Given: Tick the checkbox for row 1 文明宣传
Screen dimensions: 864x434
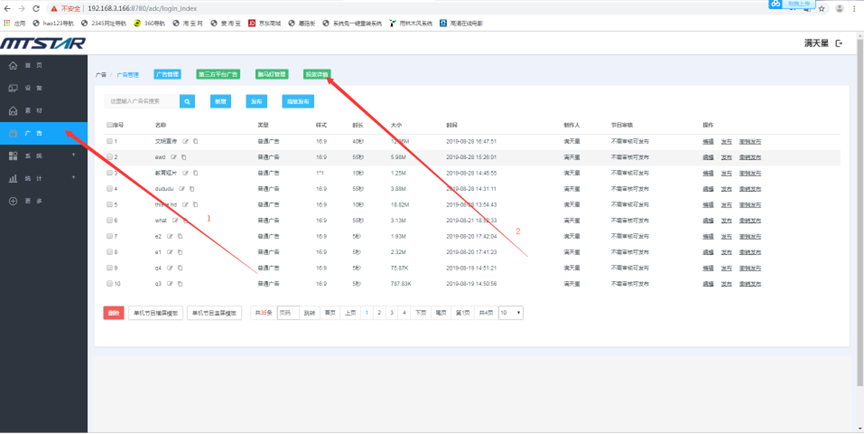Looking at the screenshot, I should pos(110,141).
